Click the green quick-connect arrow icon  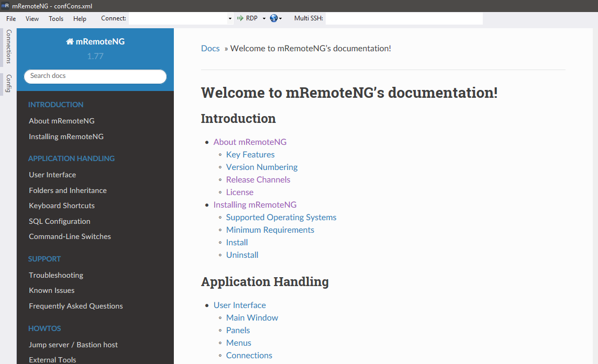[240, 18]
